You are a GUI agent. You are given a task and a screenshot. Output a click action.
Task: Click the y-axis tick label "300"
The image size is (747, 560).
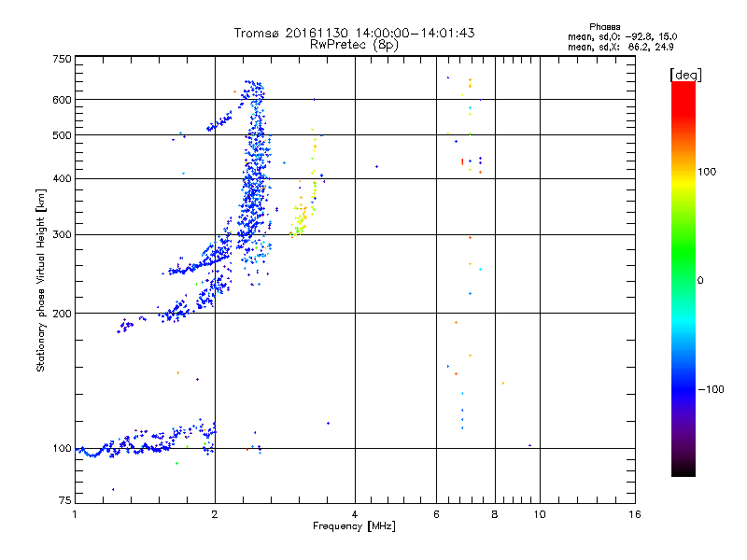pos(62,234)
